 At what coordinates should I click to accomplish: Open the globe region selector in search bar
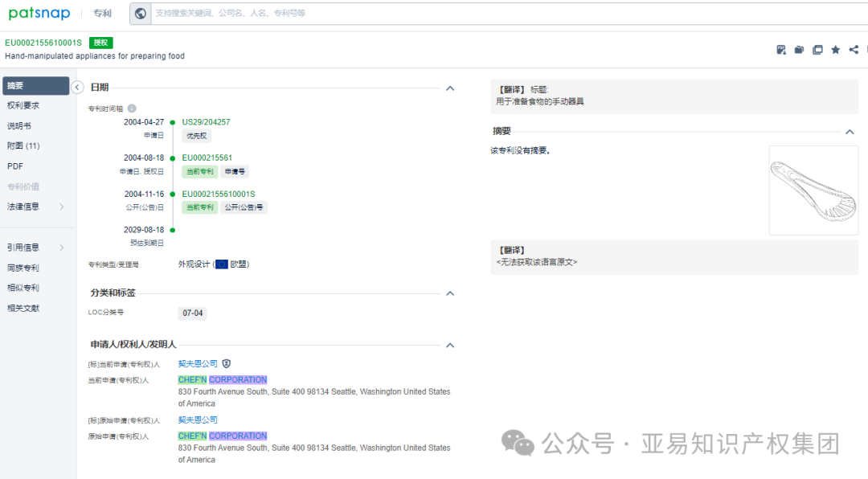(x=141, y=14)
